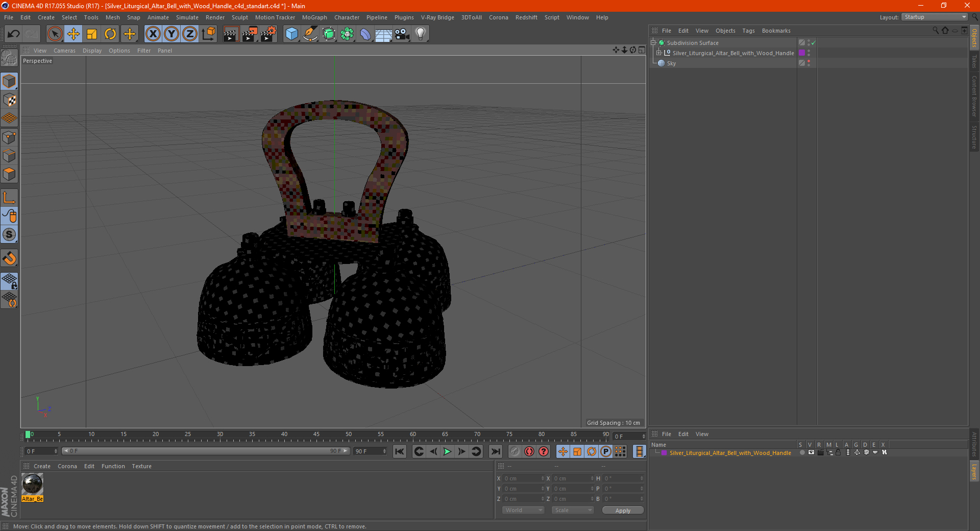Add a Cube primitive object

291,34
